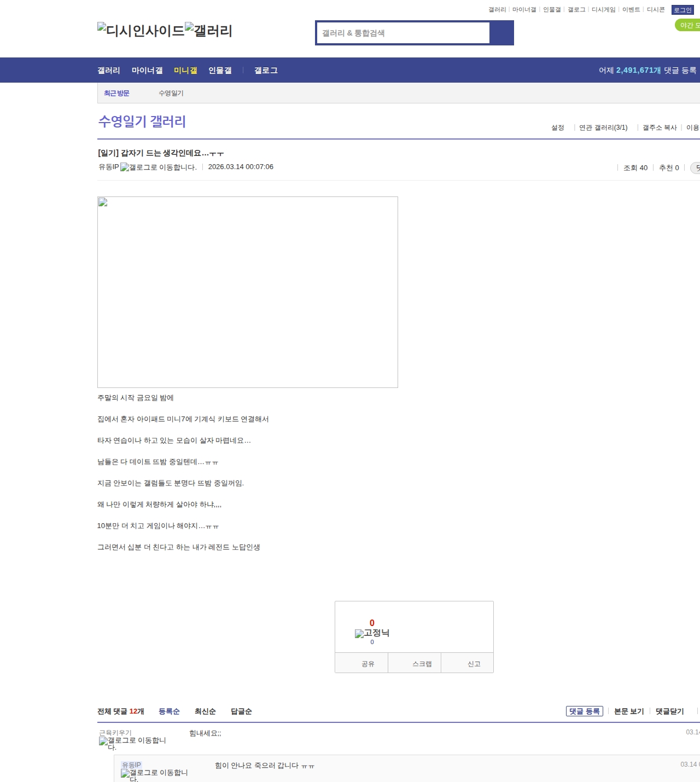Open the post author's 갤로그 icon next to the post date
Viewport: 700px width, 782px height.
coord(159,167)
